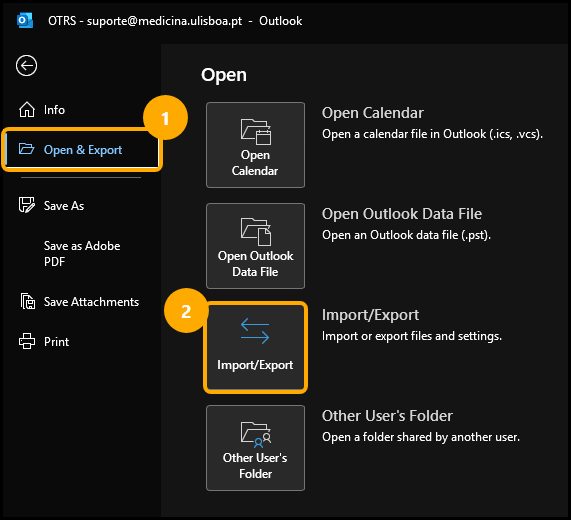Click the Open Calendar folder icon
Image resolution: width=572 pixels, height=521 pixels.
click(x=255, y=131)
